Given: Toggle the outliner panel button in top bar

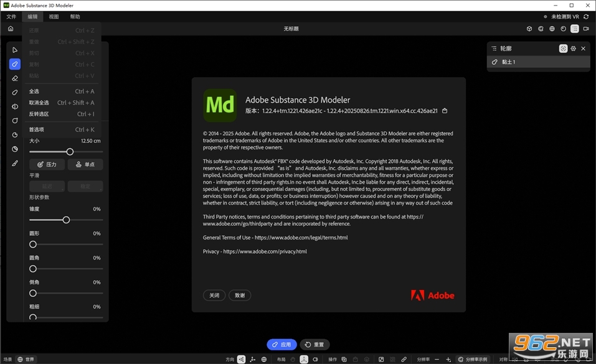Looking at the screenshot, I should (x=575, y=29).
